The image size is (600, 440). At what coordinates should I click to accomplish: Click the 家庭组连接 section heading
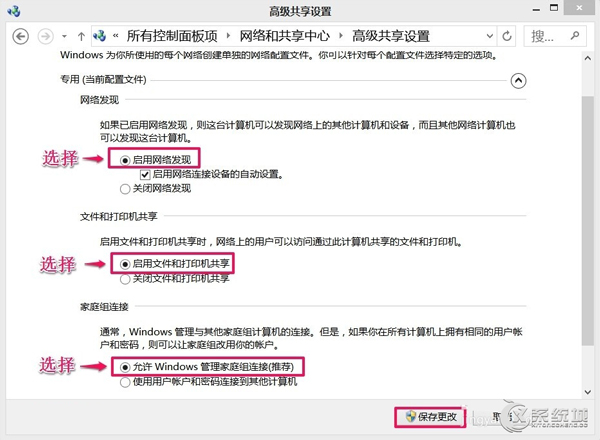click(x=104, y=307)
